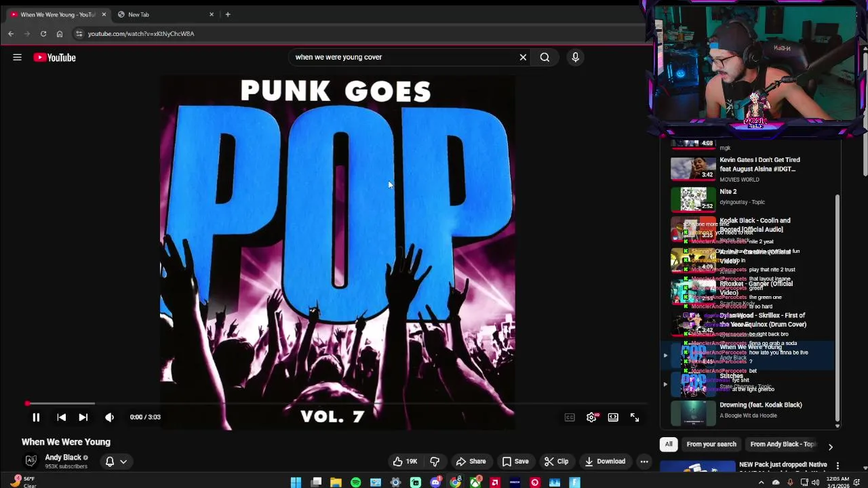
Task: Close the 'New Tab' browser tab
Action: tap(211, 14)
